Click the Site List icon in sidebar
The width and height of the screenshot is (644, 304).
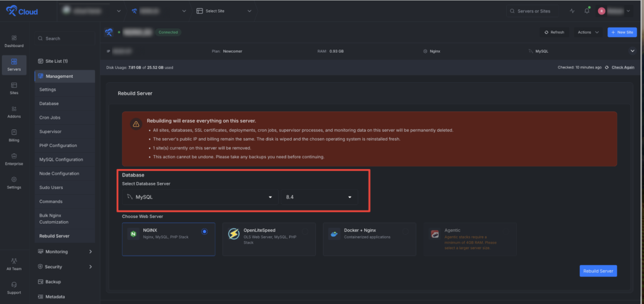point(40,61)
